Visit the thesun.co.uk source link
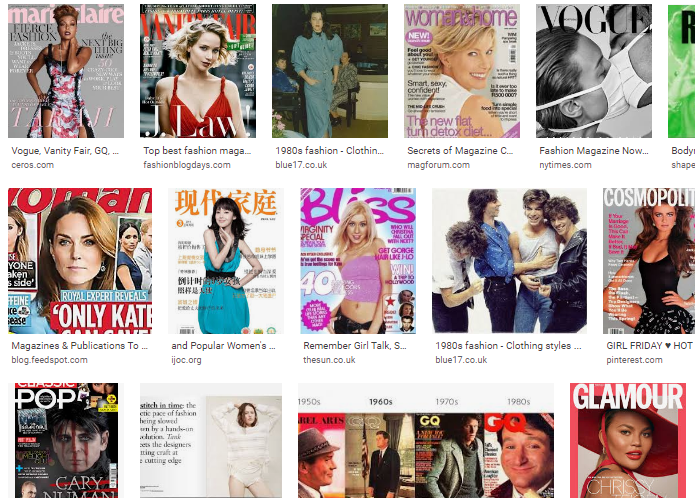This screenshot has height=498, width=695. 329,360
